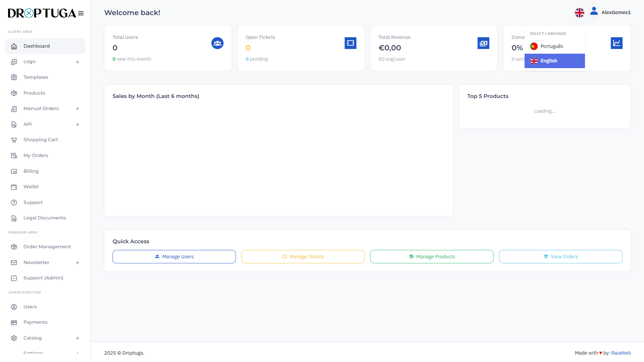Click the '€0 avg/user' text
This screenshot has width=644, height=362.
click(392, 59)
